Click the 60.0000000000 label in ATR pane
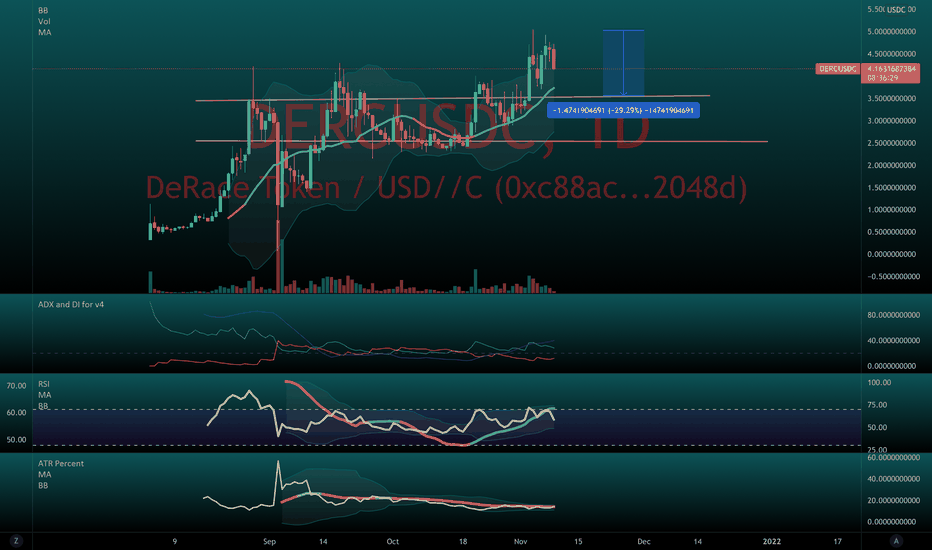The width and height of the screenshot is (932, 550). (x=893, y=457)
